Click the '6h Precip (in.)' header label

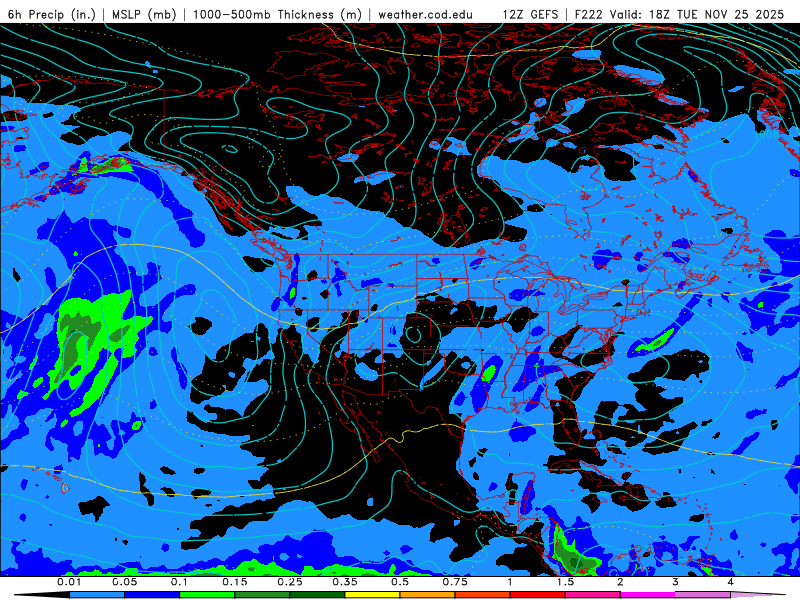tap(52, 14)
